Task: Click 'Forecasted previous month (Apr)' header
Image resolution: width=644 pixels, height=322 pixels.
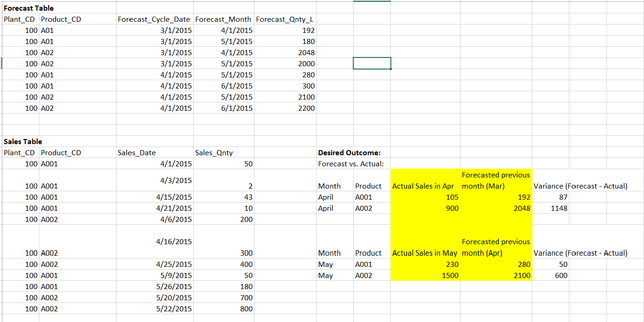Action: coord(496,242)
